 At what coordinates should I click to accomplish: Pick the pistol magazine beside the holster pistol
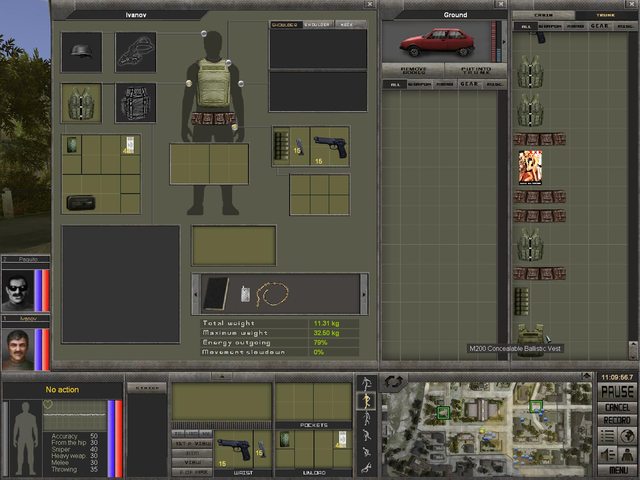(x=300, y=146)
